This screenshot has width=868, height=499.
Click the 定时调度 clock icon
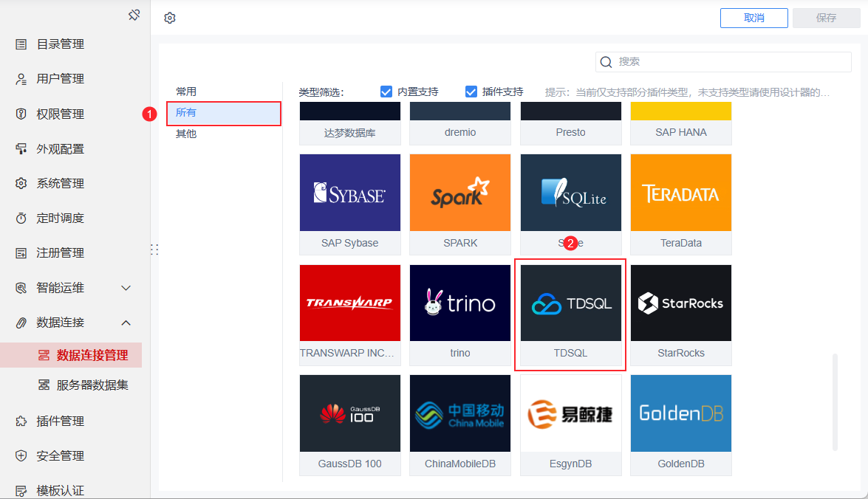[21, 218]
